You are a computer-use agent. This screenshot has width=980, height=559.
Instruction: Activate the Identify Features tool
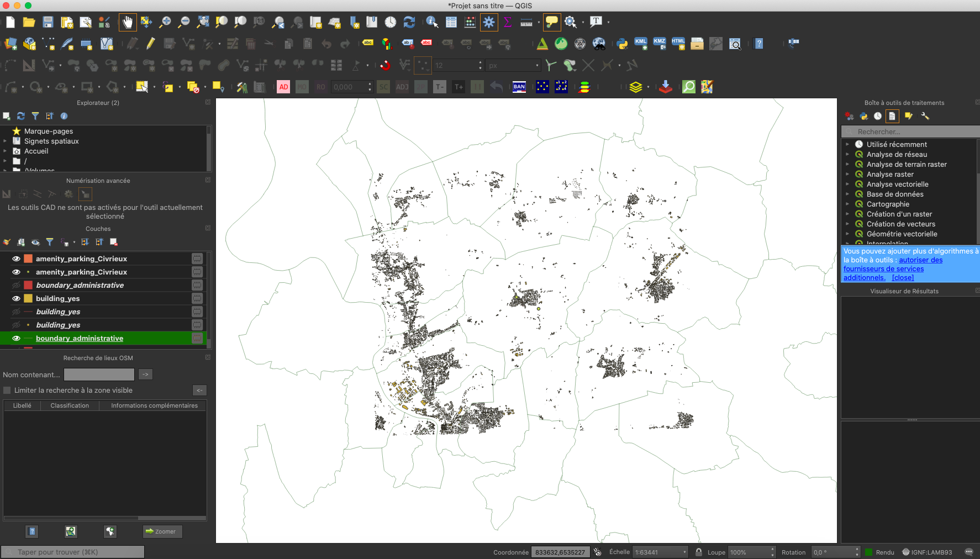432,22
